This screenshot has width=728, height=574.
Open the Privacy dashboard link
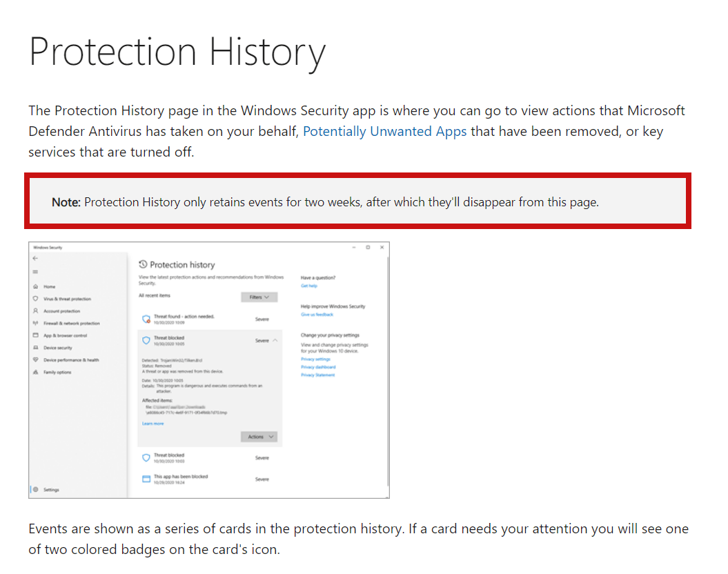click(318, 367)
